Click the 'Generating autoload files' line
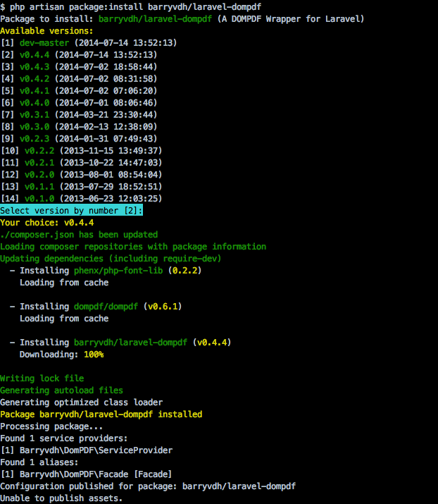Viewport: 438px width, 504px height. pos(62,391)
